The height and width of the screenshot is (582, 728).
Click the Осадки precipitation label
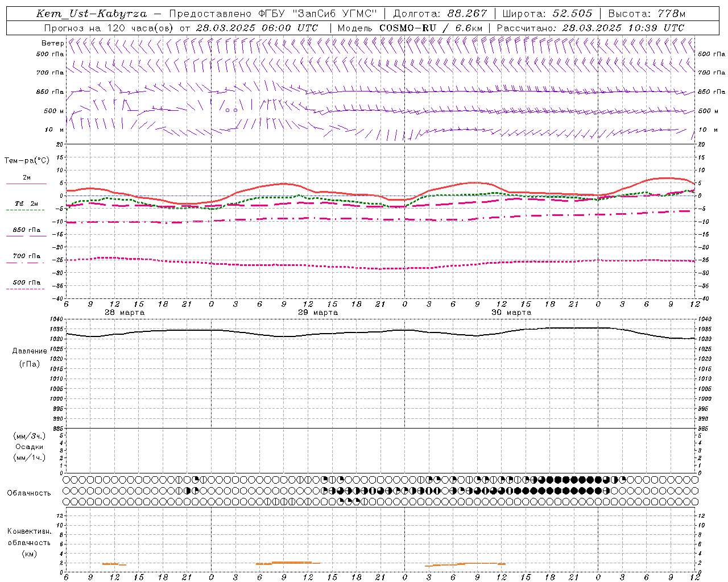pyautogui.click(x=30, y=447)
